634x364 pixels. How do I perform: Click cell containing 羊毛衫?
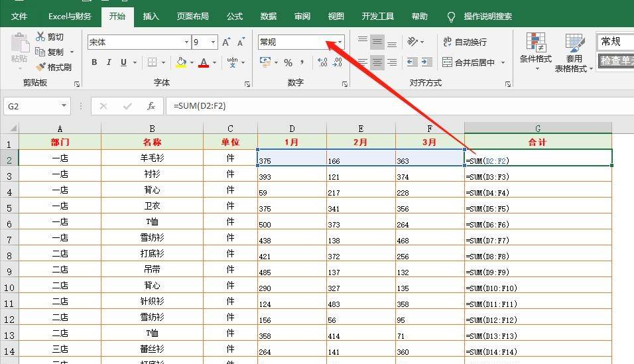coord(152,158)
